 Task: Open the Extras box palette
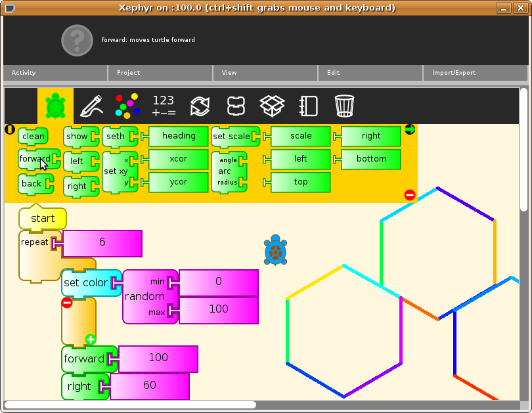click(x=272, y=106)
